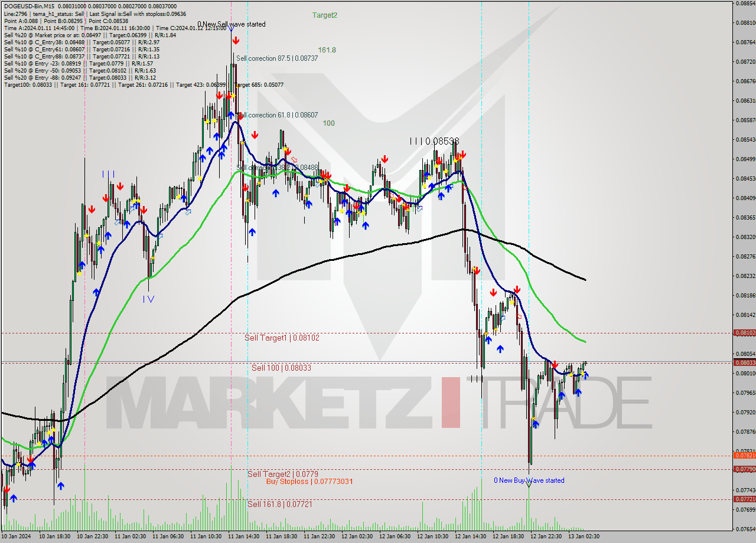
Task: Click the green '100' level label
Action: click(329, 123)
